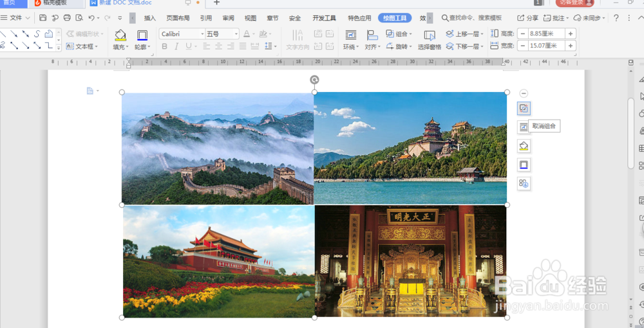
Task: Select the Drawing Tools (绘图工具) tab
Action: tap(395, 18)
